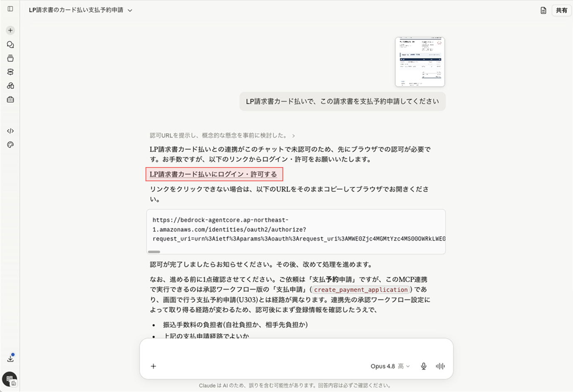The height and width of the screenshot is (392, 573).
Task: Open the Opus 4.8 model selector
Action: [x=390, y=366]
